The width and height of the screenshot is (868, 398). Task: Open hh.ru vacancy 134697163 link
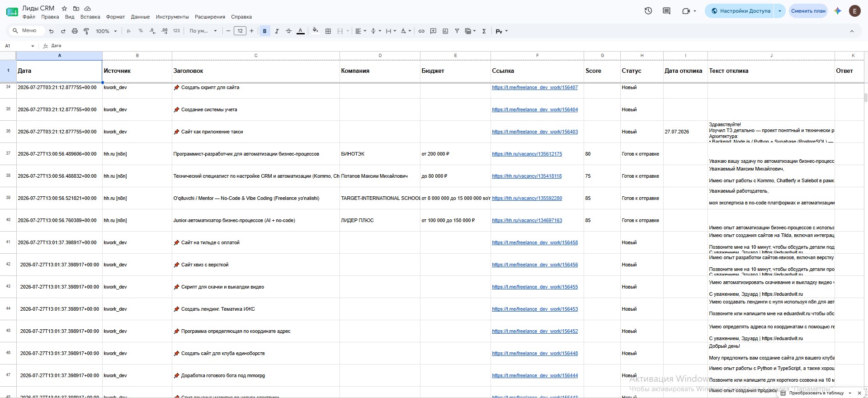click(x=527, y=220)
